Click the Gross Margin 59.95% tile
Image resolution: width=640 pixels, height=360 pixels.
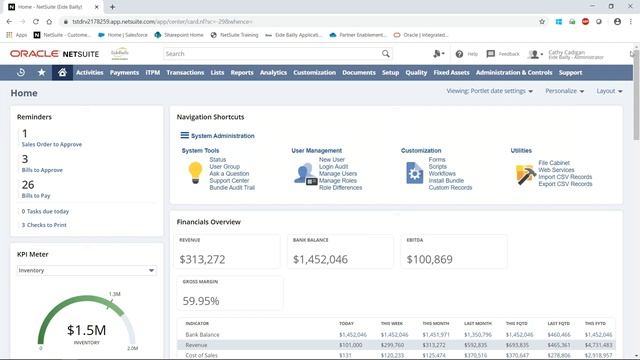pyautogui.click(x=229, y=293)
